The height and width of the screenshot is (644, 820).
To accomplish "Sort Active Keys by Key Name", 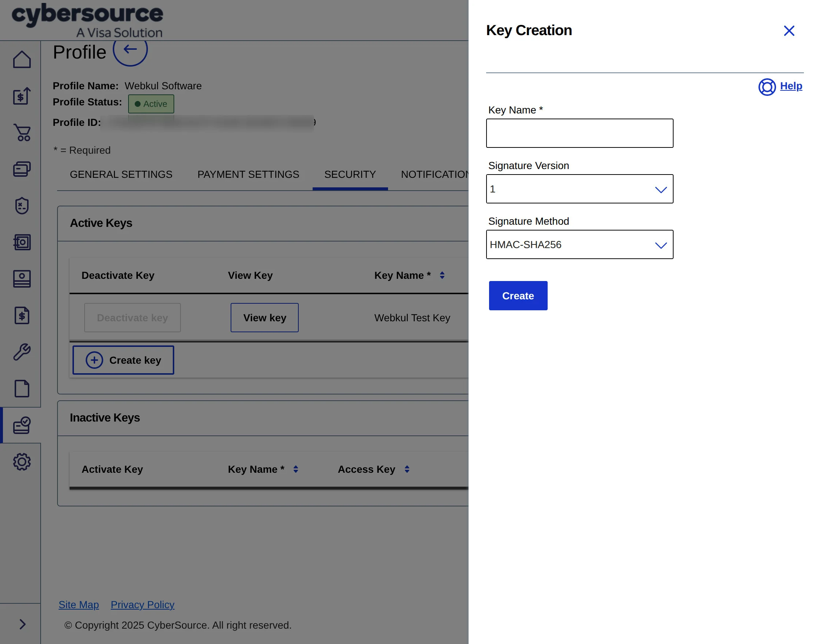I will 442,275.
